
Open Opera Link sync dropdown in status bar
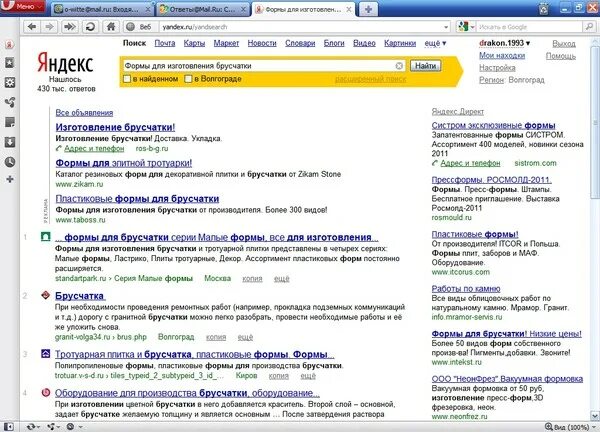coord(33,426)
